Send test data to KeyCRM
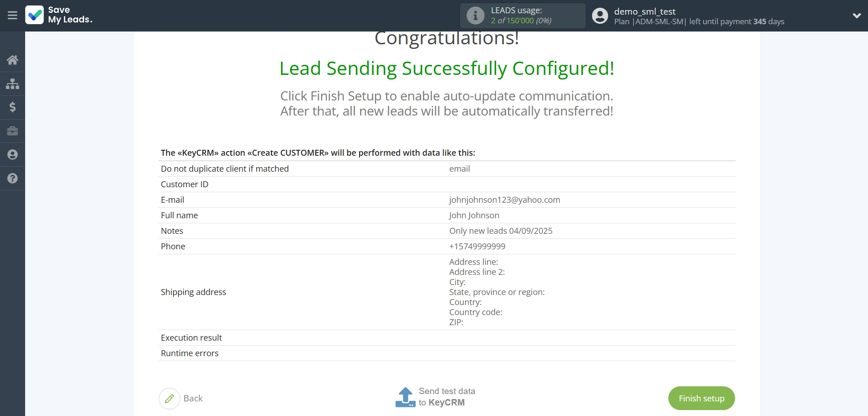Screen dimensions: 868x416 [447, 397]
